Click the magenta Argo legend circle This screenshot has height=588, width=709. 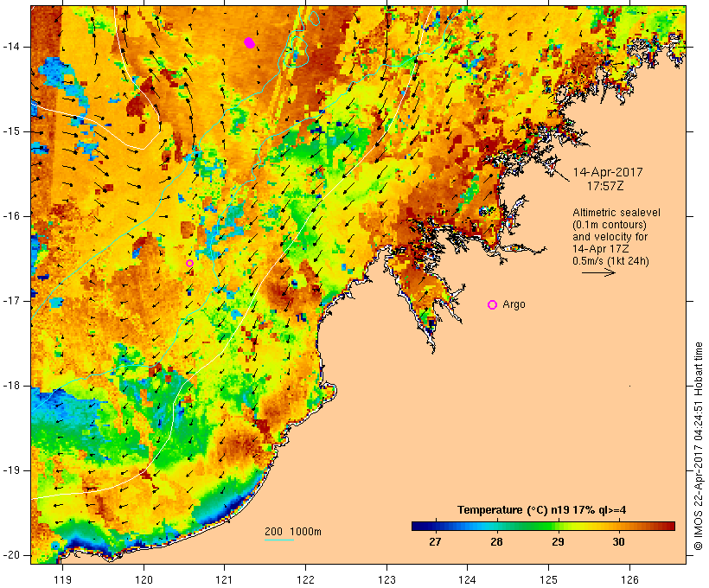click(x=493, y=305)
